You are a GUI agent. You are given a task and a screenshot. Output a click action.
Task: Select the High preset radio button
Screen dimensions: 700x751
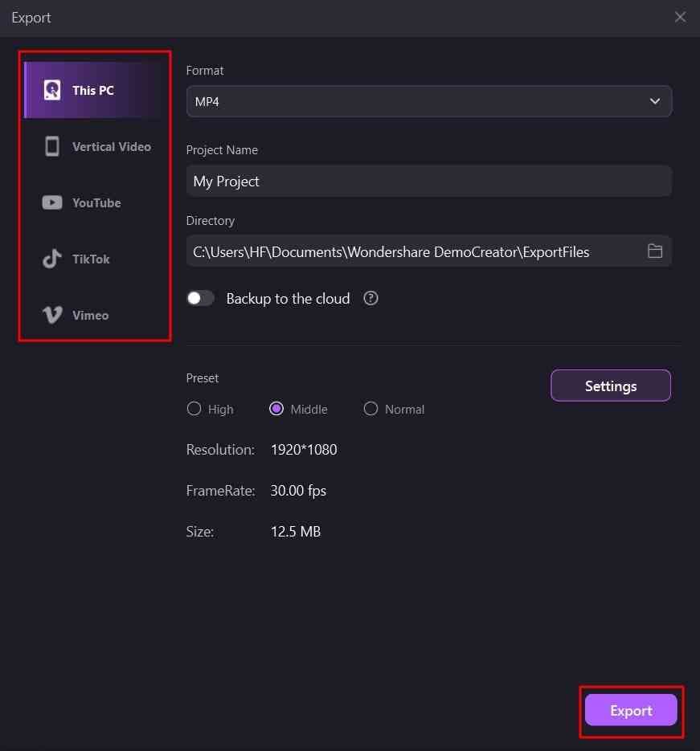[x=194, y=409]
